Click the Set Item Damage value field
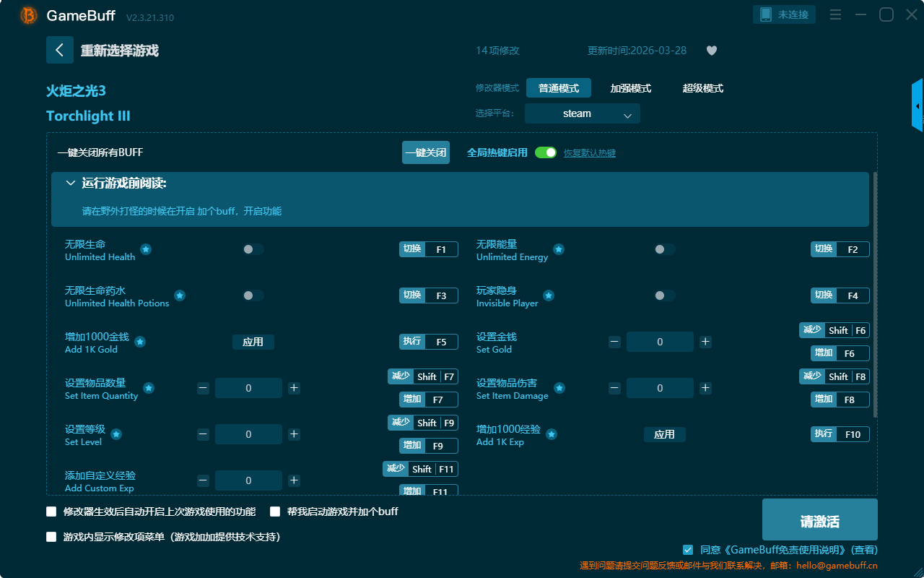 (x=660, y=388)
